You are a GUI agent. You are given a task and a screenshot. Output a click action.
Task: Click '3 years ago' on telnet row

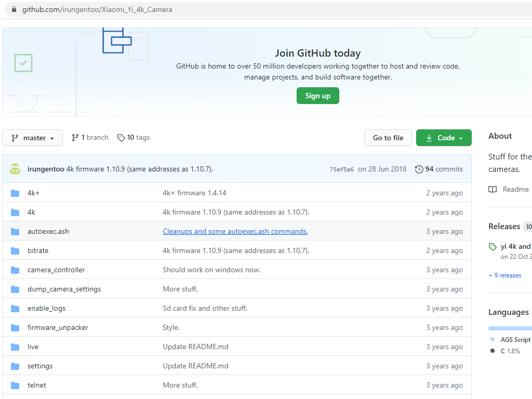[445, 385]
